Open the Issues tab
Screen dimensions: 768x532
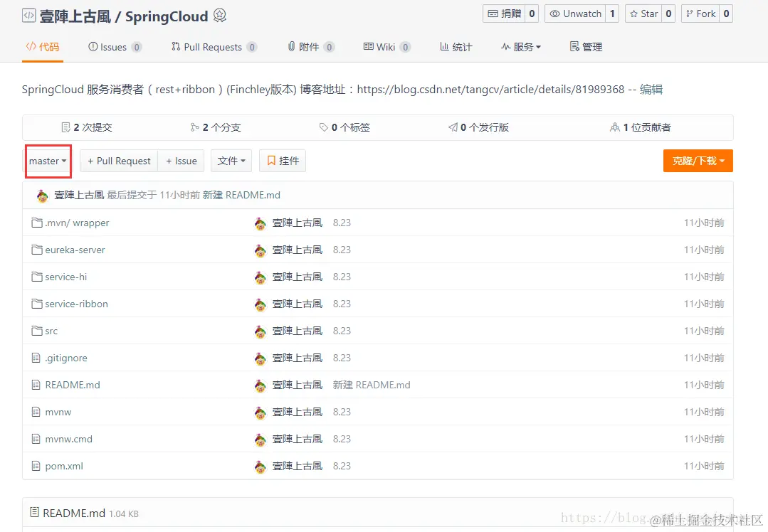(x=115, y=47)
